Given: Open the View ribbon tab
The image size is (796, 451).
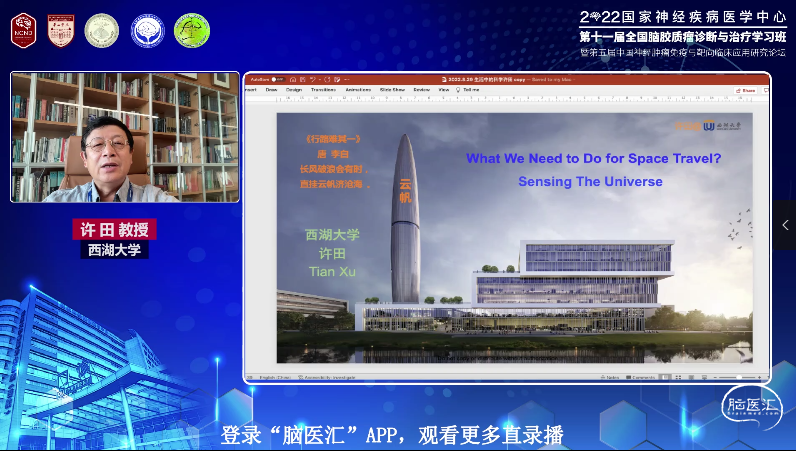Looking at the screenshot, I should [444, 90].
